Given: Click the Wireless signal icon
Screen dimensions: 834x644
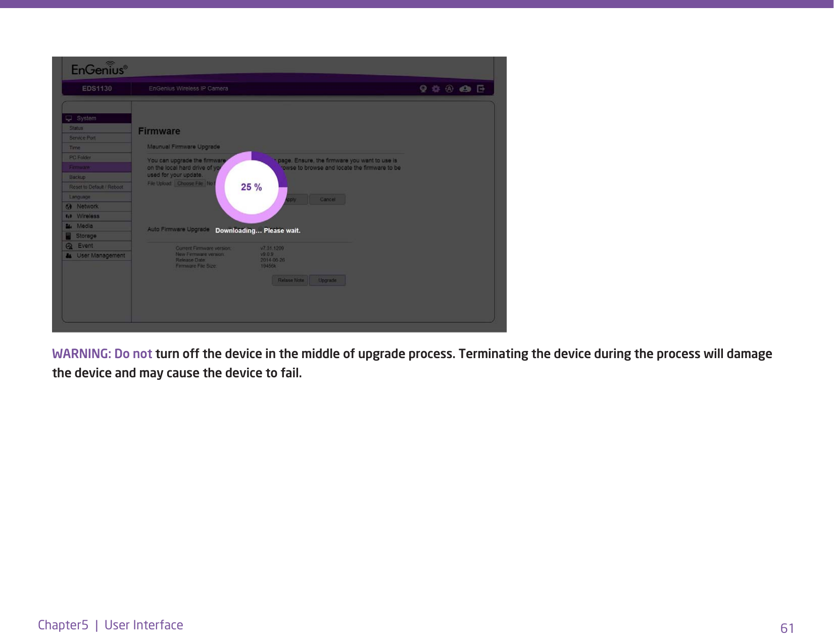Looking at the screenshot, I should click(x=69, y=216).
